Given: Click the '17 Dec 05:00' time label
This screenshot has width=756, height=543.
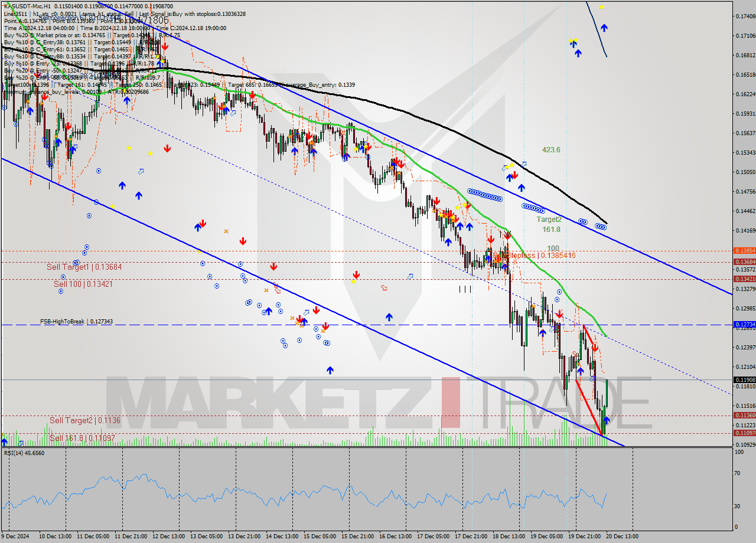Looking at the screenshot, I should (x=434, y=535).
